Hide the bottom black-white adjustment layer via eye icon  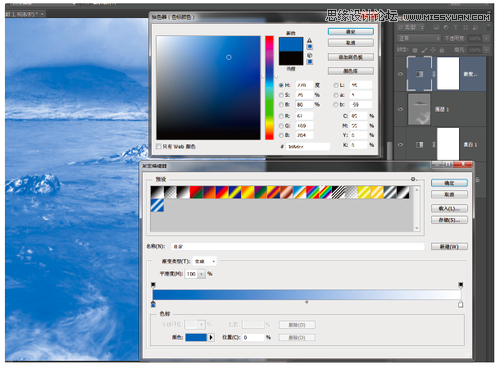point(400,145)
